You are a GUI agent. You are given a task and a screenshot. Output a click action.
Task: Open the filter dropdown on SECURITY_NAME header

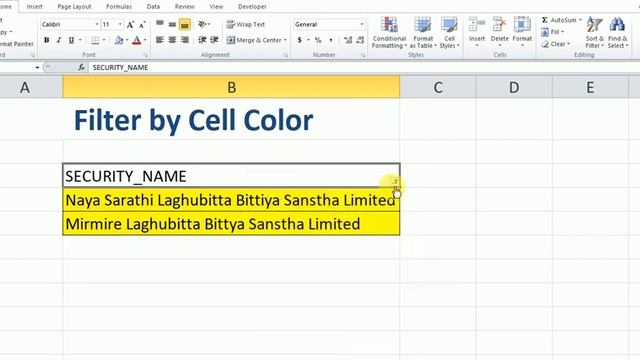395,181
